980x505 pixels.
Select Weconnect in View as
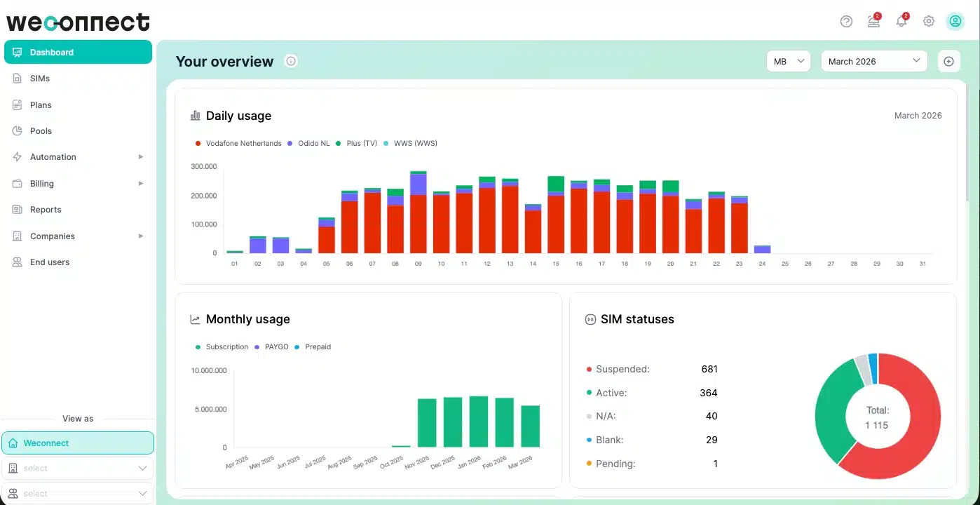[78, 443]
